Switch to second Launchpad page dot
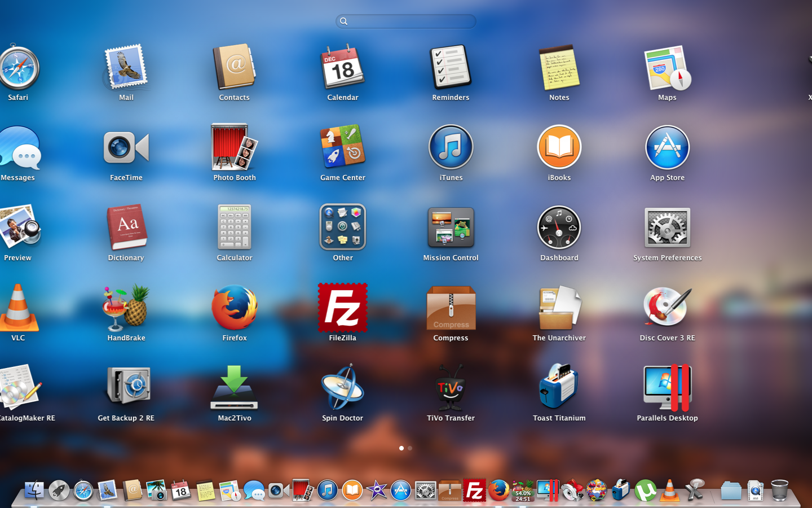Screen dimensions: 812x508 pyautogui.click(x=410, y=448)
